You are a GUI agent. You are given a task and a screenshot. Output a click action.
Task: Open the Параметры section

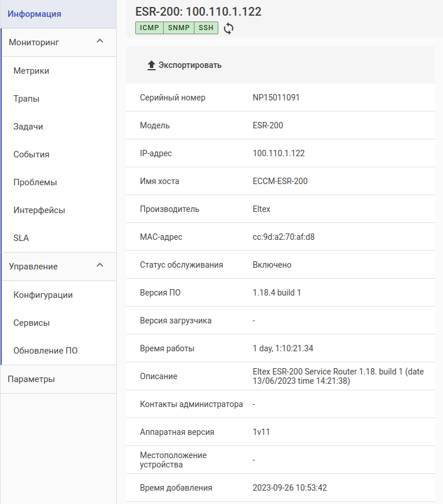tap(31, 379)
